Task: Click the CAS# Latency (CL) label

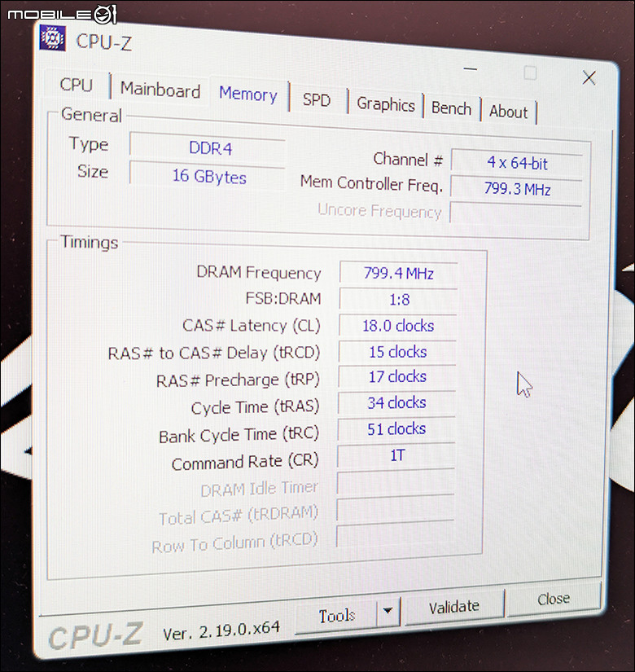Action: tap(252, 326)
